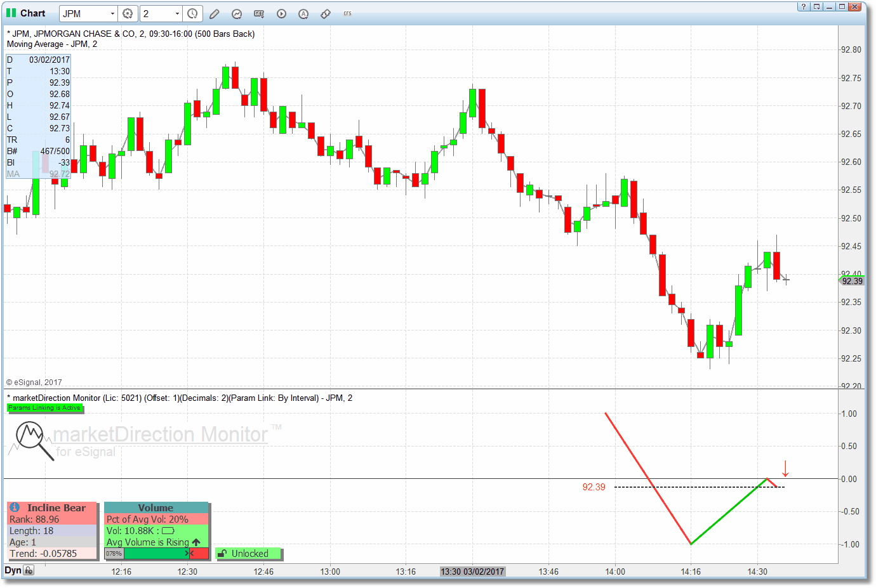Screen dimensions: 876x588
Task: Open the GET data menu icon
Action: [x=259, y=13]
